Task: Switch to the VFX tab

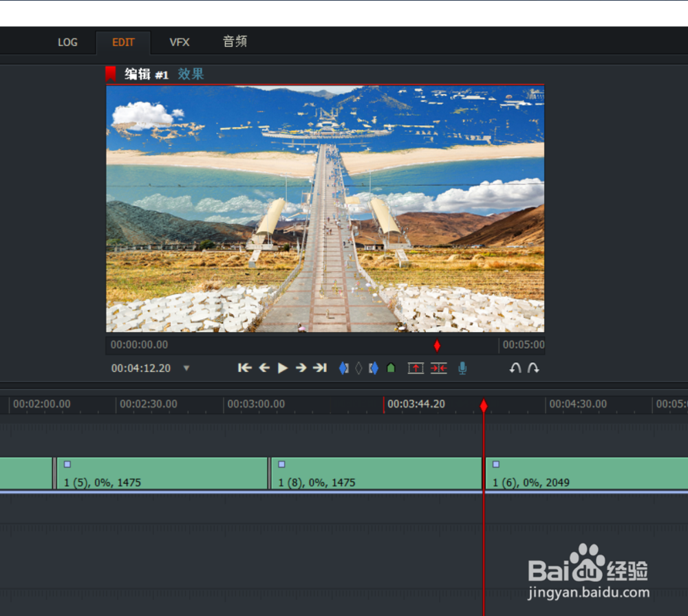Action: 179,42
